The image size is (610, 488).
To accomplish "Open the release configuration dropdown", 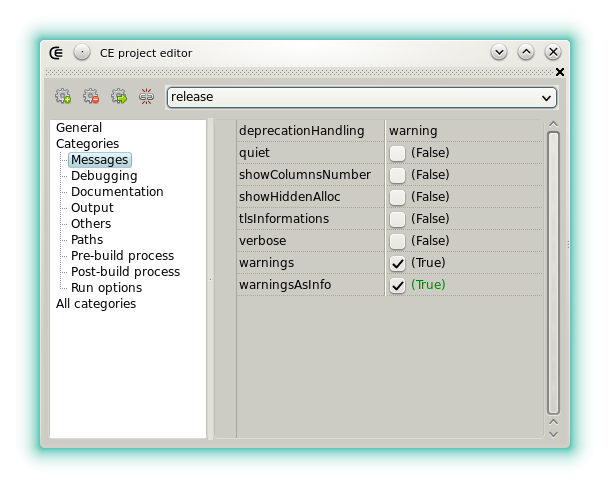I will 361,97.
